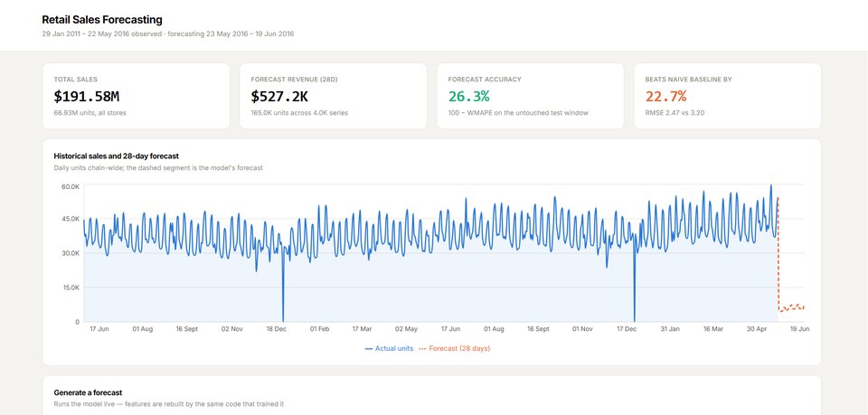Click the 17 Mar x-axis label
The image size is (868, 415).
362,329
